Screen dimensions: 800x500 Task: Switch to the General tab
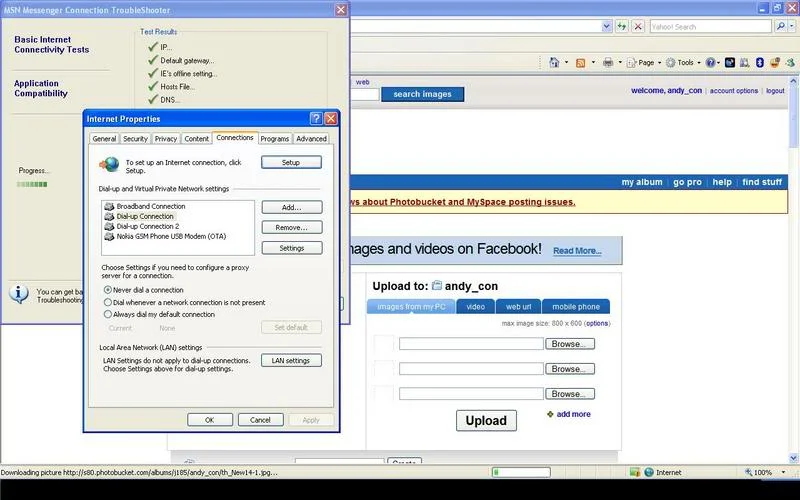click(x=104, y=139)
